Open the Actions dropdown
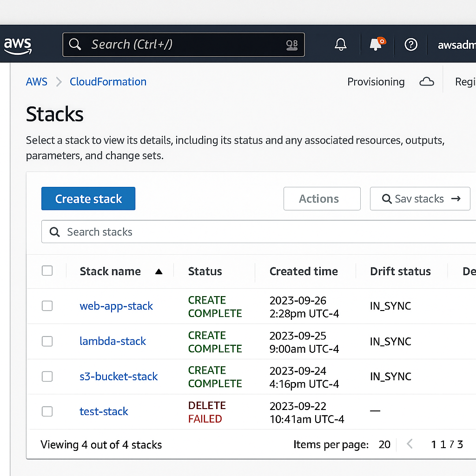 (x=322, y=199)
